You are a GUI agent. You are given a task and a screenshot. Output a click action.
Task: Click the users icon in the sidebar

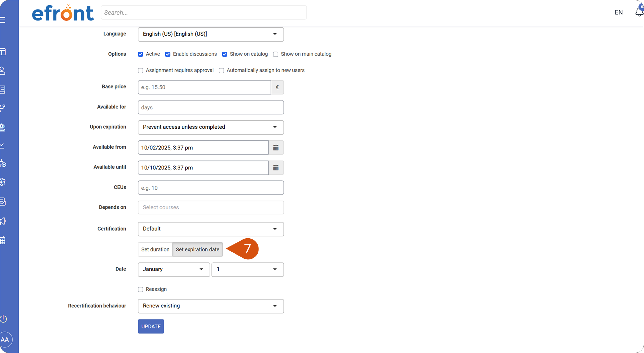(3, 70)
